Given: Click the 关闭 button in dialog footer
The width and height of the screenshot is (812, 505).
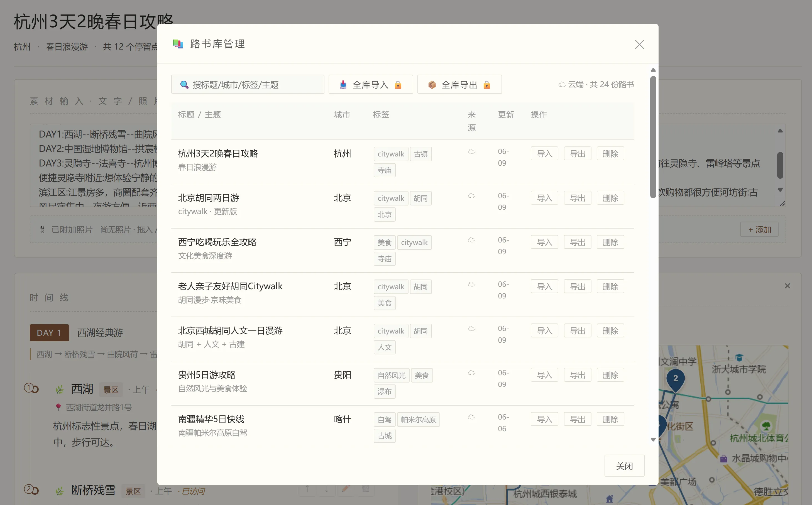Looking at the screenshot, I should pos(624,466).
